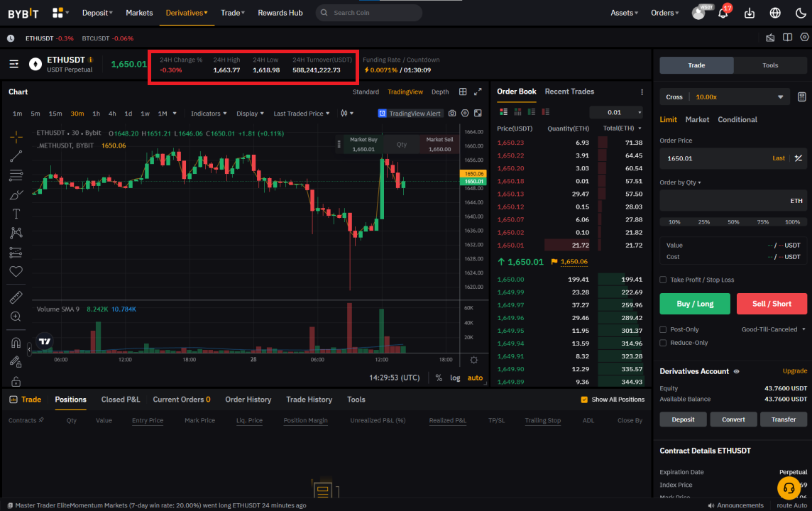
Task: Click the Sell / Short button
Action: (x=772, y=304)
